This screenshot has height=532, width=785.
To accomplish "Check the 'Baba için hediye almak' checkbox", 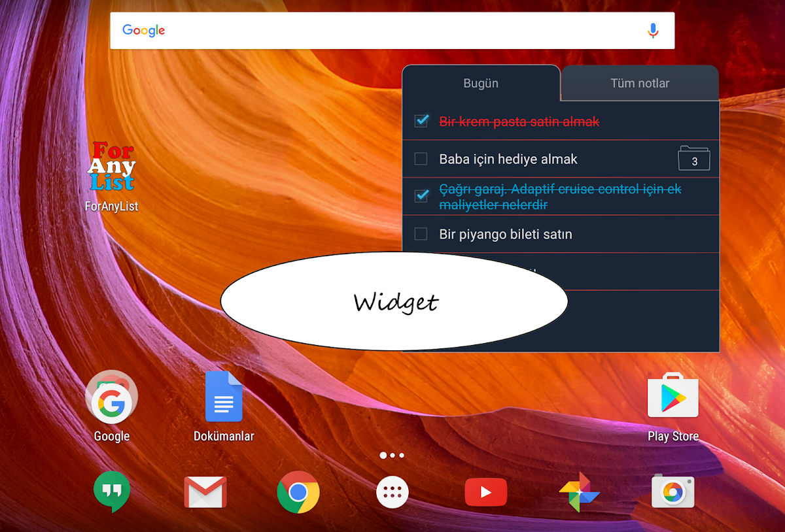I will tap(421, 159).
